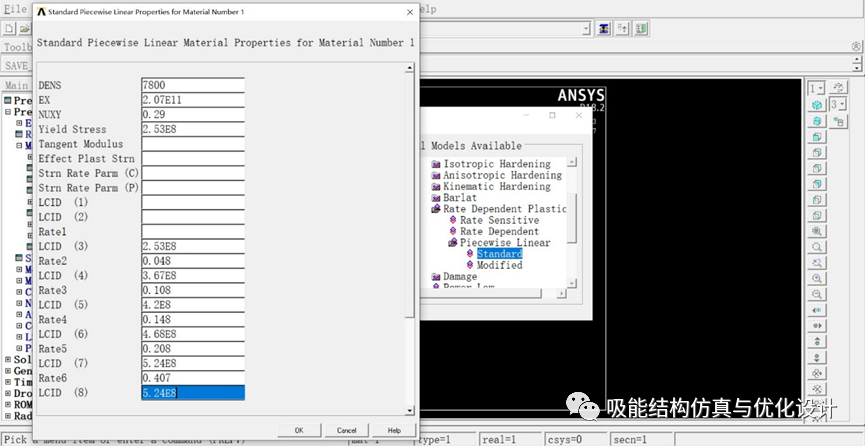The width and height of the screenshot is (865, 446).
Task: Close the Standard Piecewise Linear dialog
Action: point(409,12)
